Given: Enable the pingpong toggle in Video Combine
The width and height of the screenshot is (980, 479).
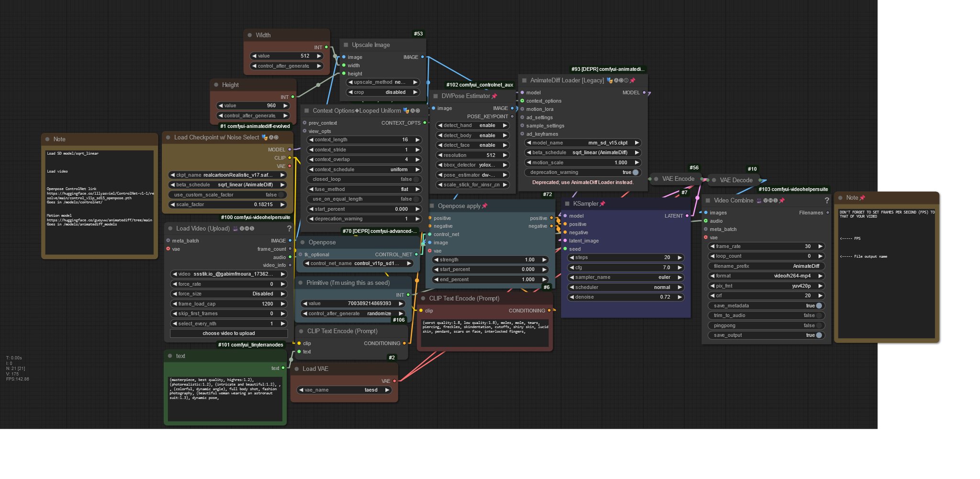Looking at the screenshot, I should [766, 326].
